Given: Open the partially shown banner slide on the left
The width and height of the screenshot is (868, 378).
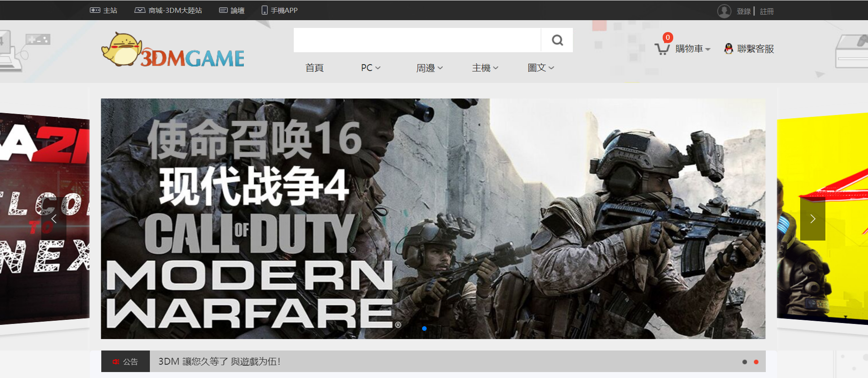Looking at the screenshot, I should pos(44,218).
